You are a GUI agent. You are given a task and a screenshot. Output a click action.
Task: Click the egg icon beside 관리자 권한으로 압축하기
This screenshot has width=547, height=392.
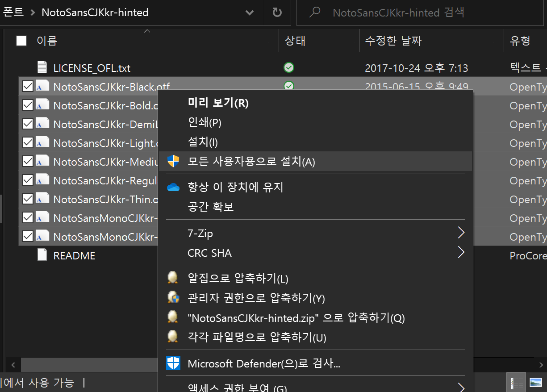point(173,297)
